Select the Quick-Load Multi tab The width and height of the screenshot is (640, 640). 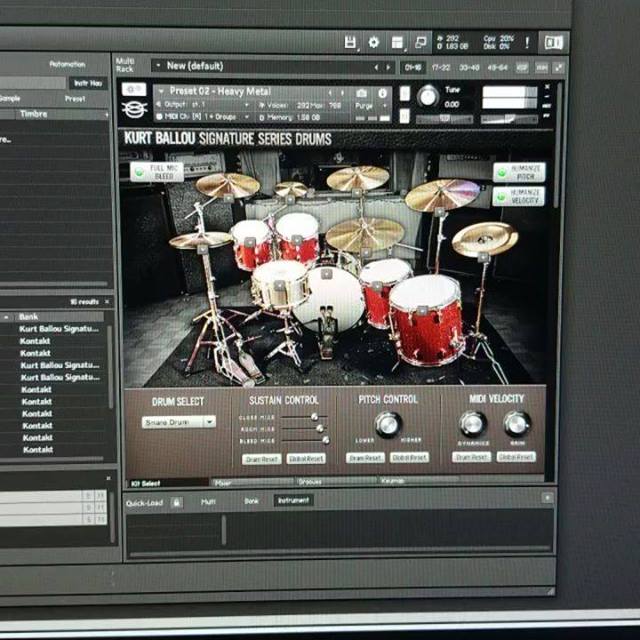[208, 502]
